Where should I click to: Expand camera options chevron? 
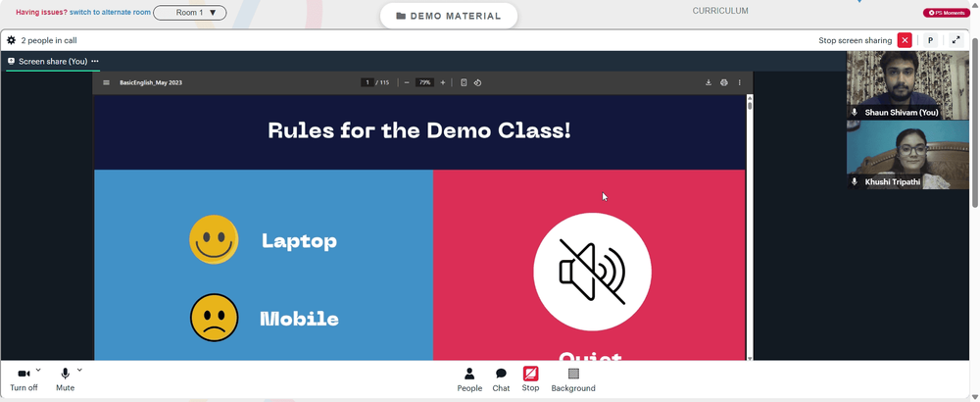pos(38,370)
